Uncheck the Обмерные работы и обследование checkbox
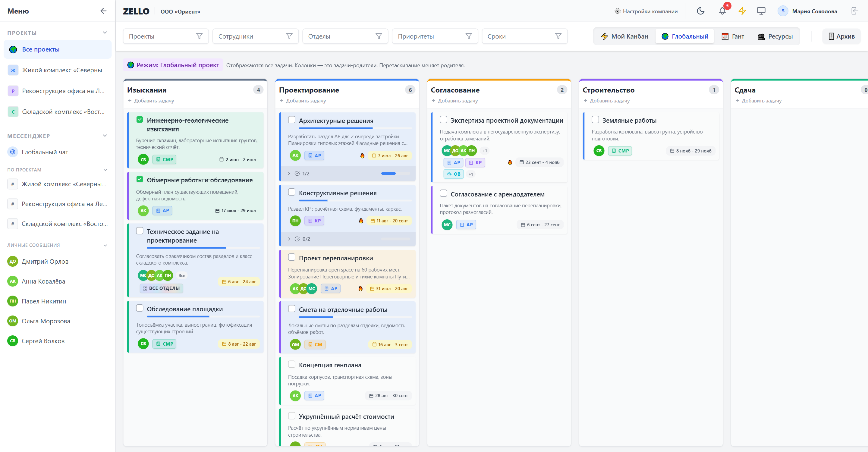The width and height of the screenshot is (868, 452). pos(140,179)
